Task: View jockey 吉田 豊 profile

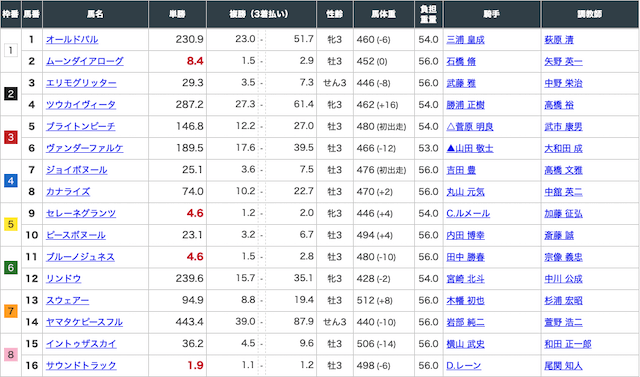Action: point(461,170)
